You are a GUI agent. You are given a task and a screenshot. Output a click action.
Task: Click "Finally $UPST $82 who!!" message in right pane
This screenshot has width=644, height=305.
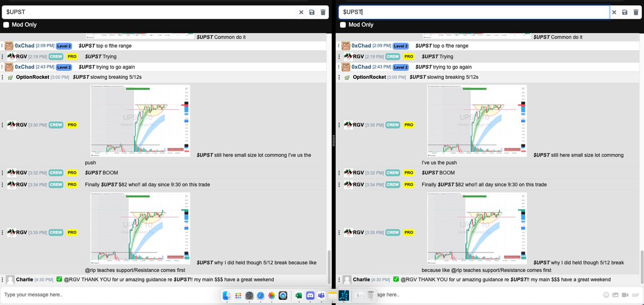[x=484, y=184]
